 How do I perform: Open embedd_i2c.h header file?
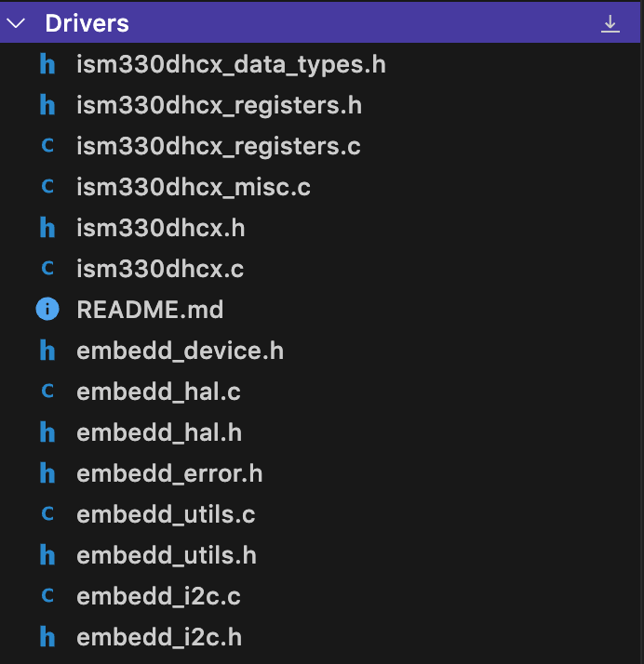(x=159, y=637)
